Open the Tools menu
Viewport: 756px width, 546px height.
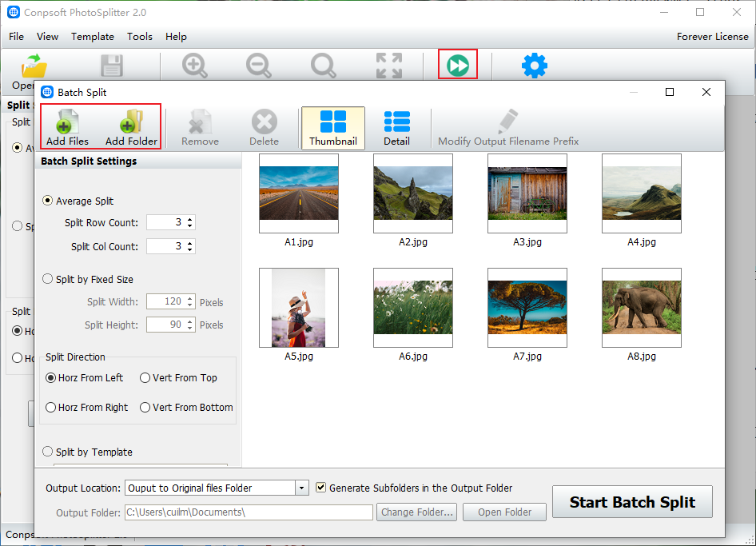140,37
